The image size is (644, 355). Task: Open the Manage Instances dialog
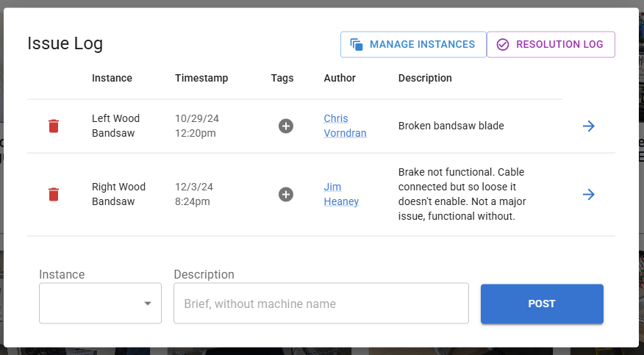413,44
